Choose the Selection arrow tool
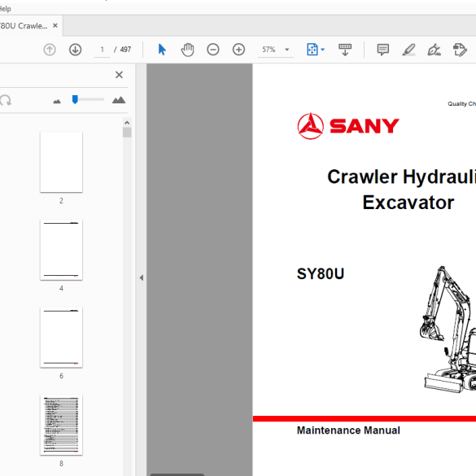This screenshot has height=476, width=476. (162, 50)
